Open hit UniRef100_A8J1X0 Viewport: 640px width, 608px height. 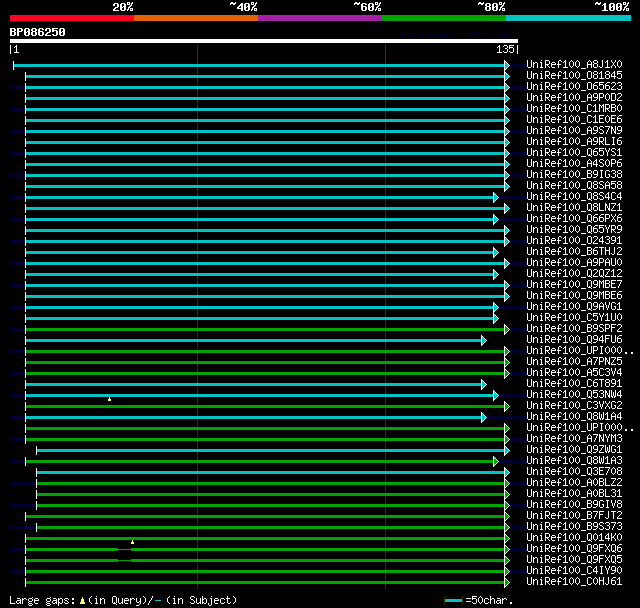[x=574, y=64]
